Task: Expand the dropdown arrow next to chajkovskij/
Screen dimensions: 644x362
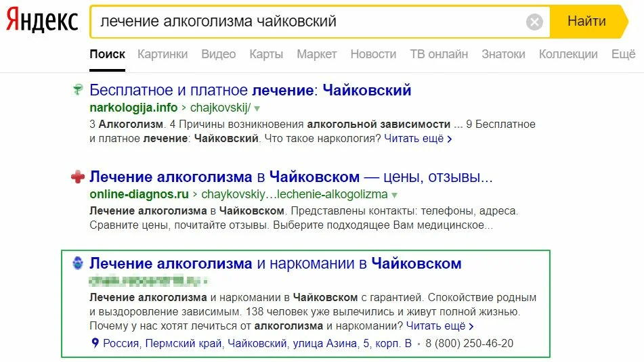Action: pyautogui.click(x=257, y=109)
